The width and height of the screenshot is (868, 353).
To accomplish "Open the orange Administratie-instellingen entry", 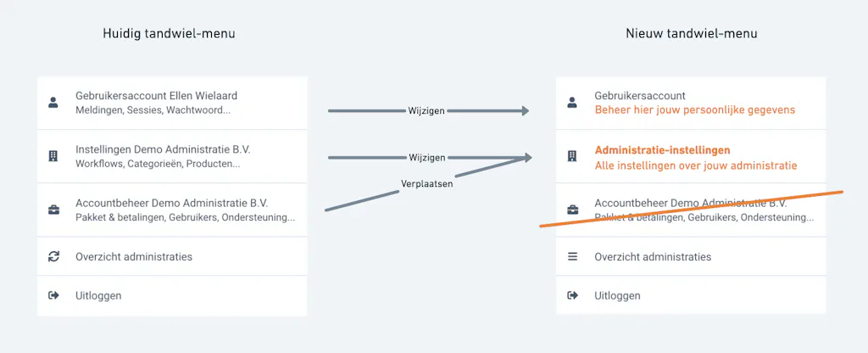I will [691, 157].
